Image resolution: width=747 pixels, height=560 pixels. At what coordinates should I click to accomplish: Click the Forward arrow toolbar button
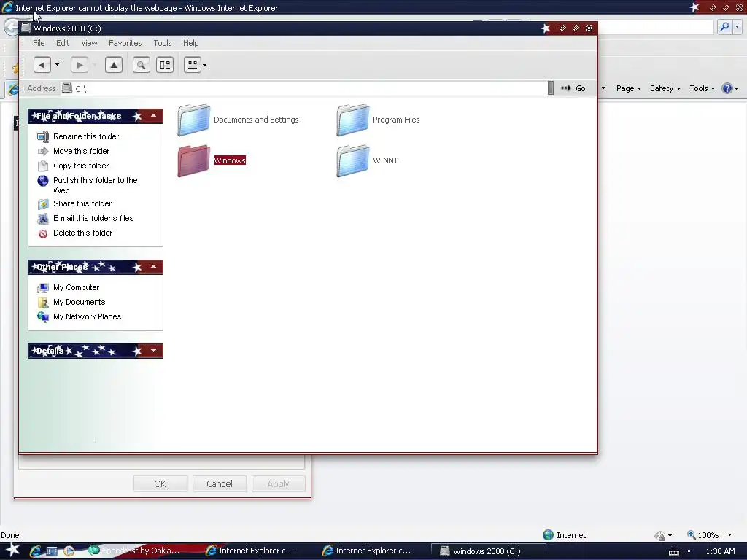click(80, 65)
